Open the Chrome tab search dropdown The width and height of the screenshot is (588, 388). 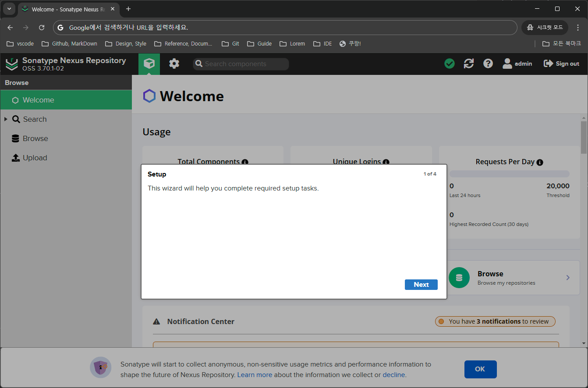click(9, 9)
